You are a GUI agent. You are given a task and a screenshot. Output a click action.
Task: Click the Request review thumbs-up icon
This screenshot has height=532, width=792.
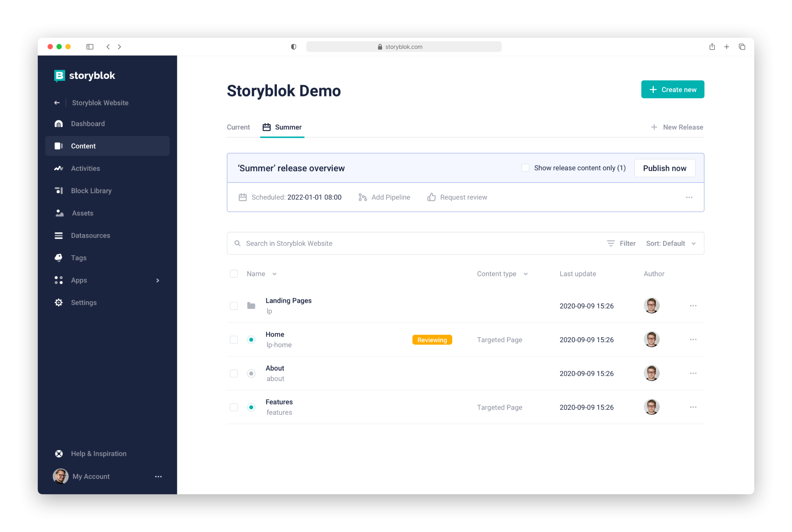click(x=431, y=197)
